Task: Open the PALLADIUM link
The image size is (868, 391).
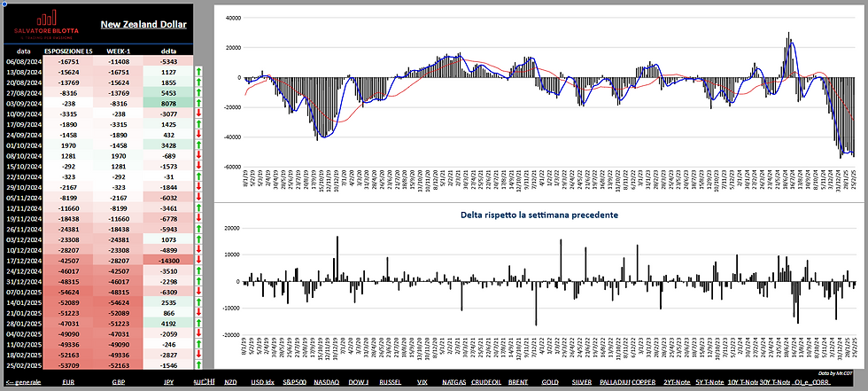Action: point(615,382)
